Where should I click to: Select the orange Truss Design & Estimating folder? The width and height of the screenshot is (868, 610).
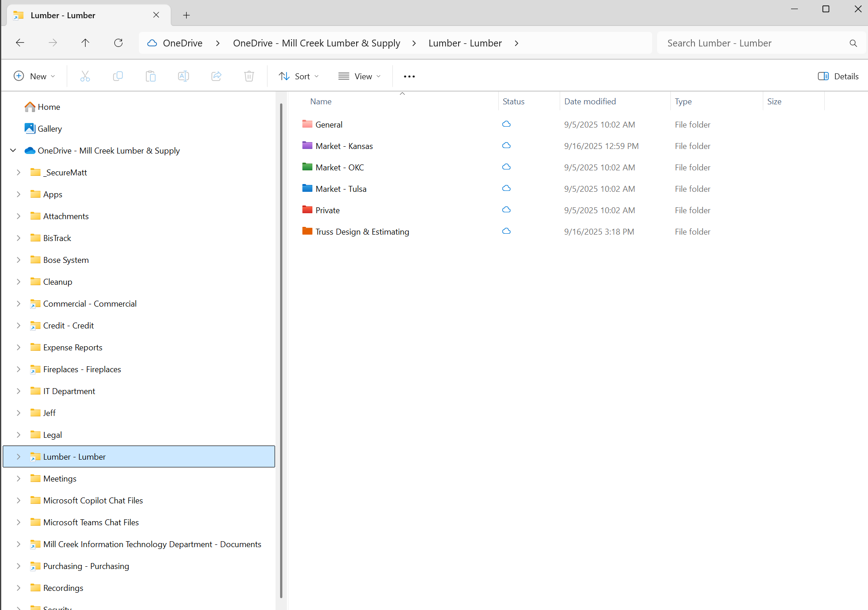click(x=362, y=231)
